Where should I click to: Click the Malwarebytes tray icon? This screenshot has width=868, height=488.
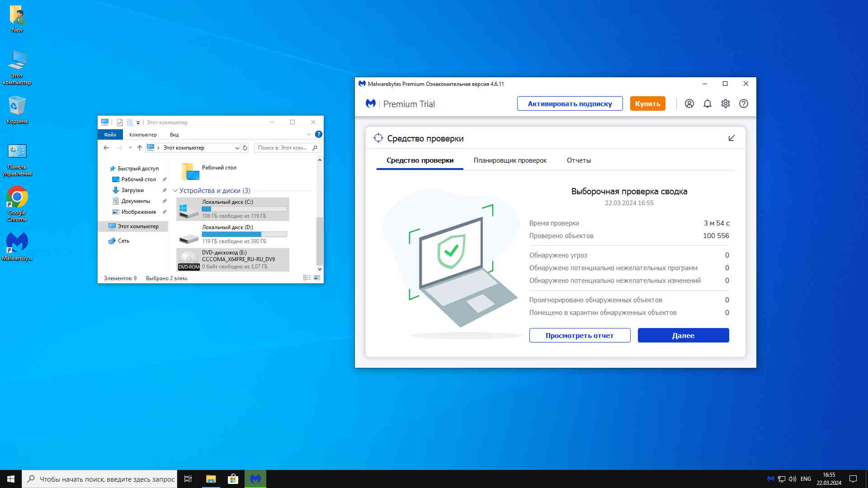(x=770, y=479)
